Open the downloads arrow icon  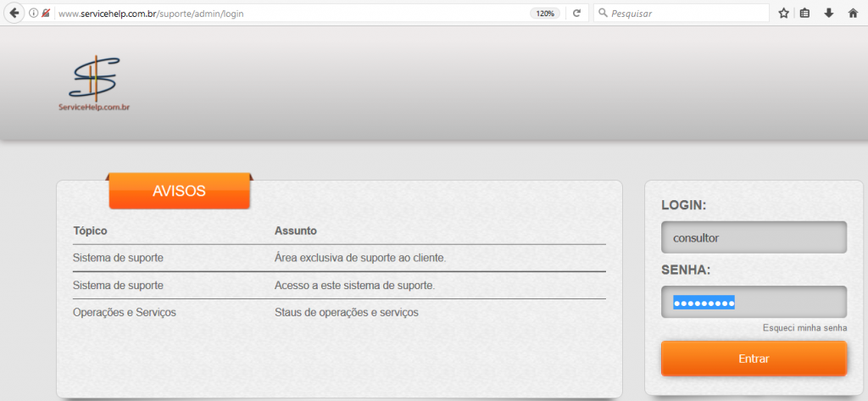(829, 14)
